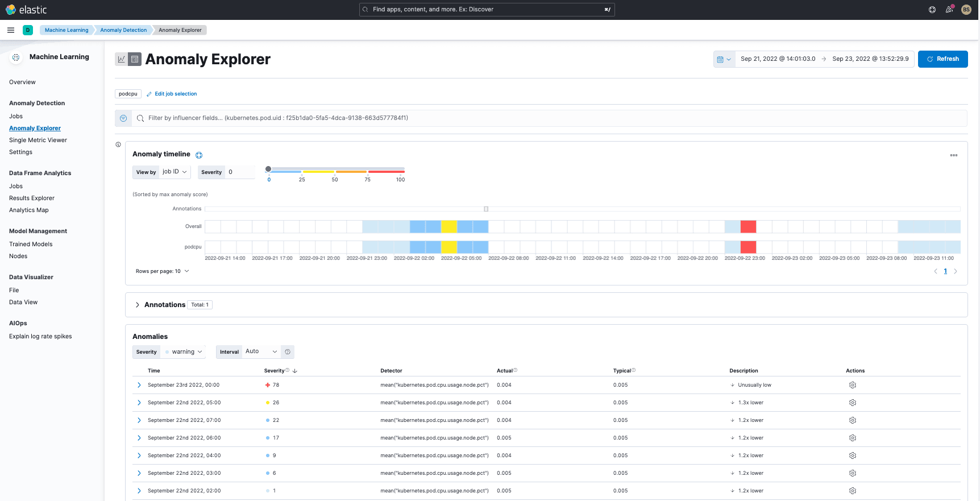
Task: Open the calendar quick date picker
Action: tap(724, 59)
